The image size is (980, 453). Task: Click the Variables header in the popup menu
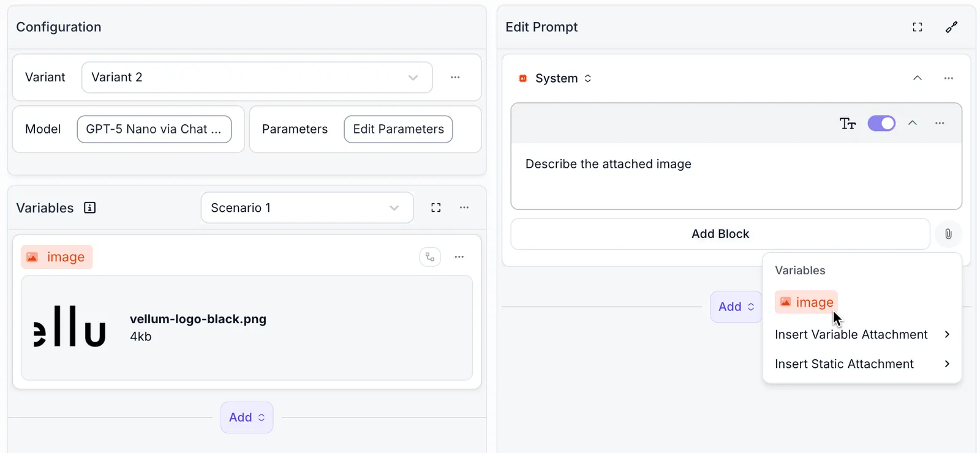[x=800, y=271]
